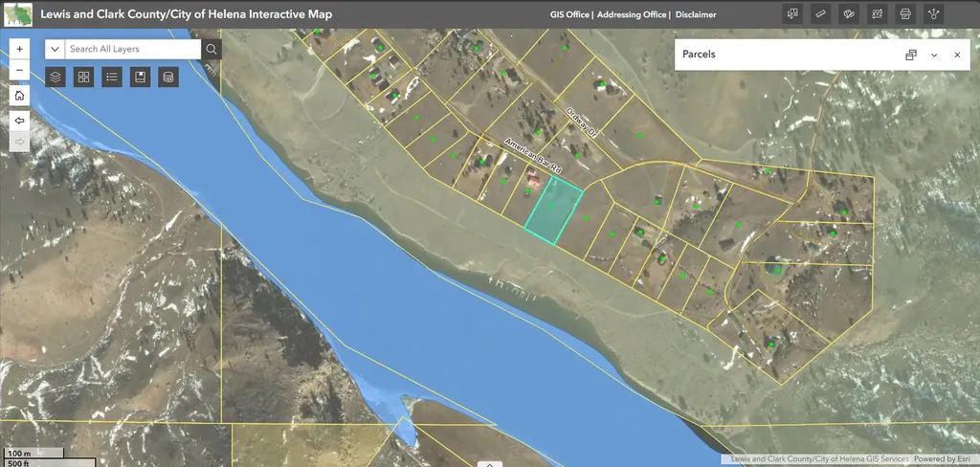Image resolution: width=980 pixels, height=467 pixels.
Task: Open the basemap gallery grid icon
Action: [84, 77]
